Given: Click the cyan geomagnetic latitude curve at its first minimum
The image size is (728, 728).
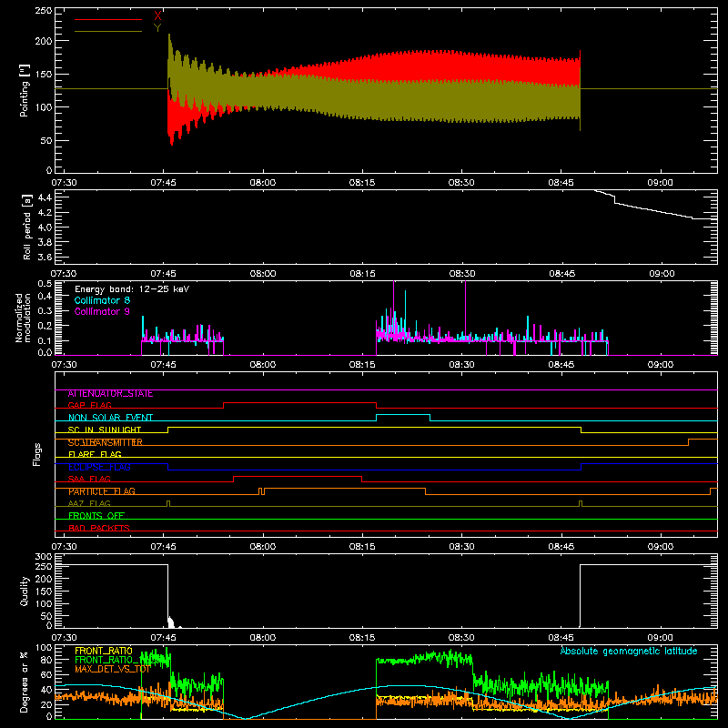Looking at the screenshot, I should coord(245,718).
